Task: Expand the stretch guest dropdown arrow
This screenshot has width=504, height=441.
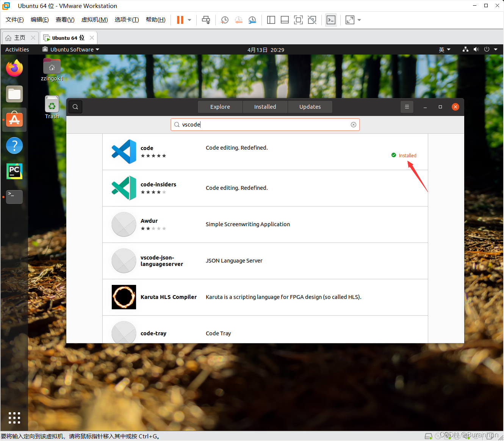Action: 359,20
